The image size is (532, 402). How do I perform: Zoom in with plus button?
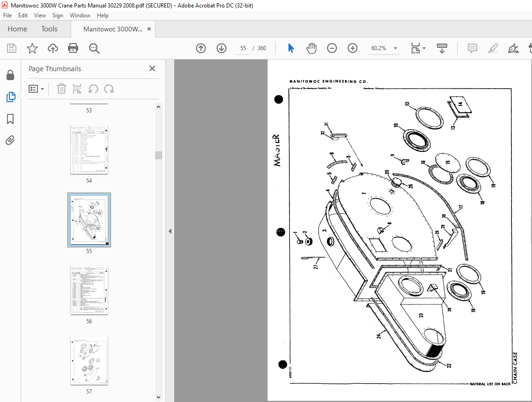click(x=353, y=48)
